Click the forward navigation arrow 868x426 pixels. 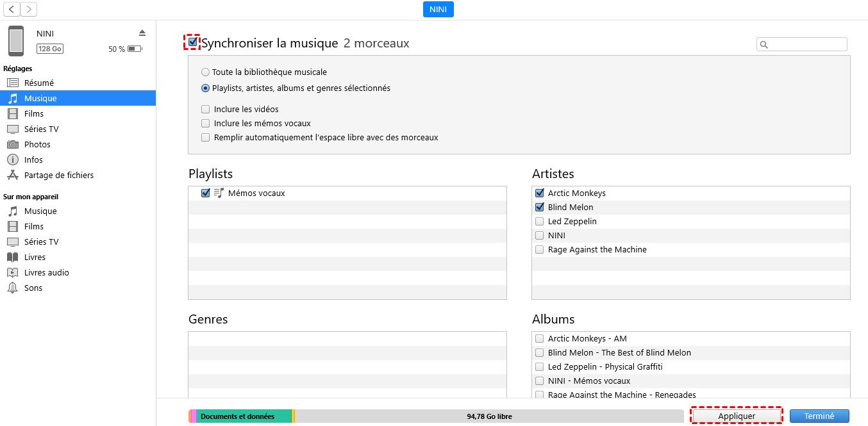tap(29, 9)
